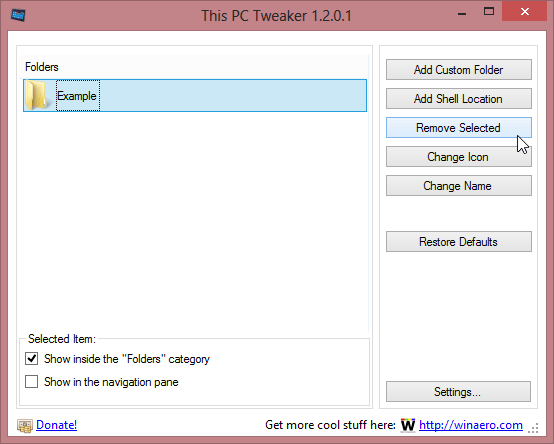Click Add Custom Folder button
Viewport: 554px width, 444px height.
click(x=459, y=70)
